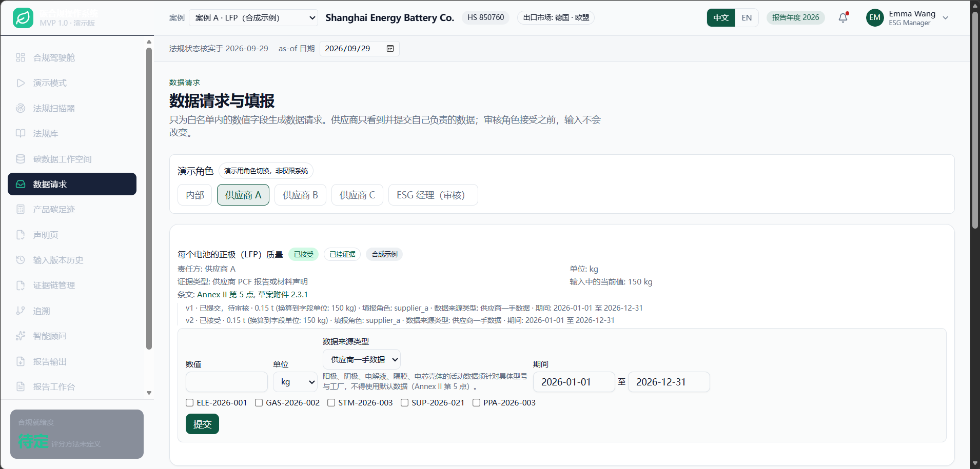Select the 供应商 B role tab

300,195
